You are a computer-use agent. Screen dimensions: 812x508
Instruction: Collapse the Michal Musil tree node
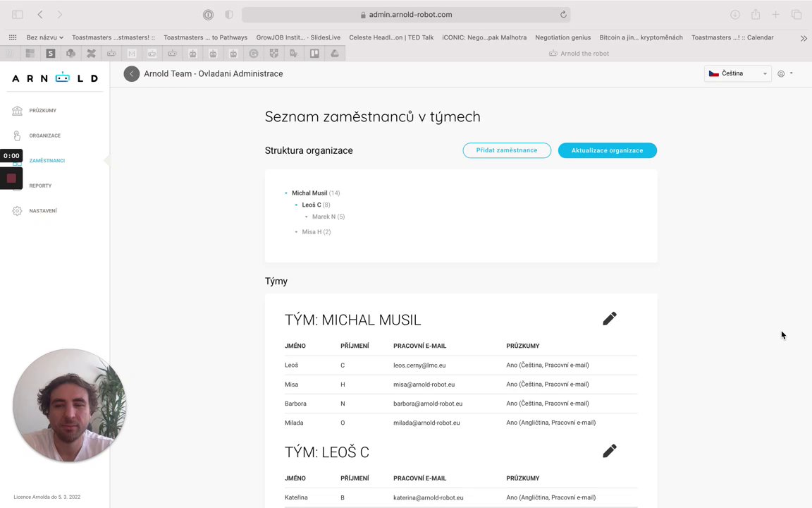286,193
